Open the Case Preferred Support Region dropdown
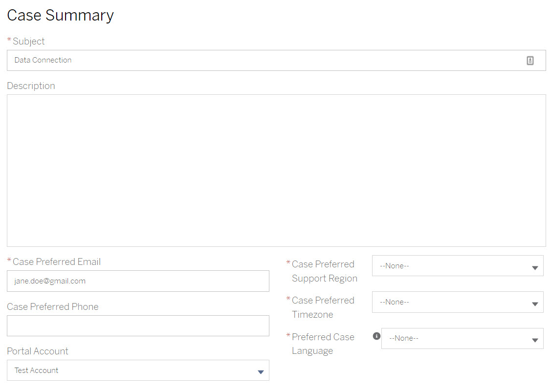This screenshot has width=551, height=392. pos(458,266)
